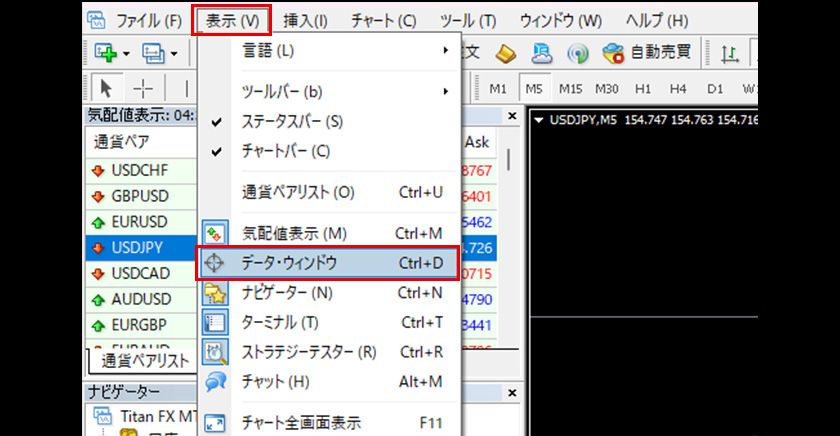Select the AUDUSD row in market watch
Viewport: 840px width, 436px height.
pyautogui.click(x=140, y=298)
